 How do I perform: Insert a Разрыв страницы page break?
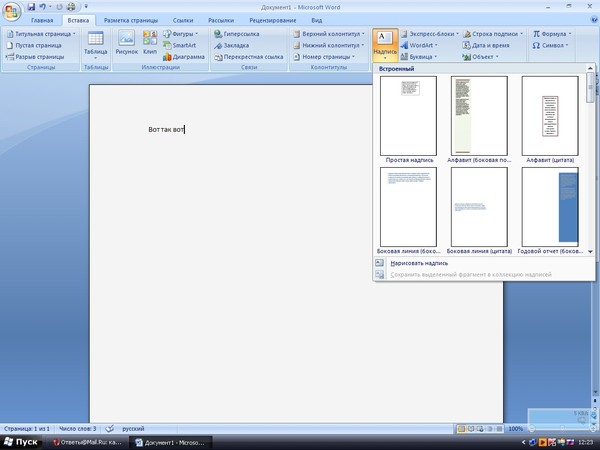[x=35, y=57]
